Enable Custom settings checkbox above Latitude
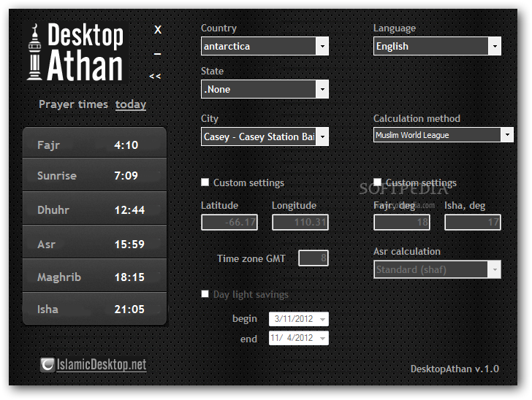Viewport: 532px width, 400px height. [x=205, y=182]
